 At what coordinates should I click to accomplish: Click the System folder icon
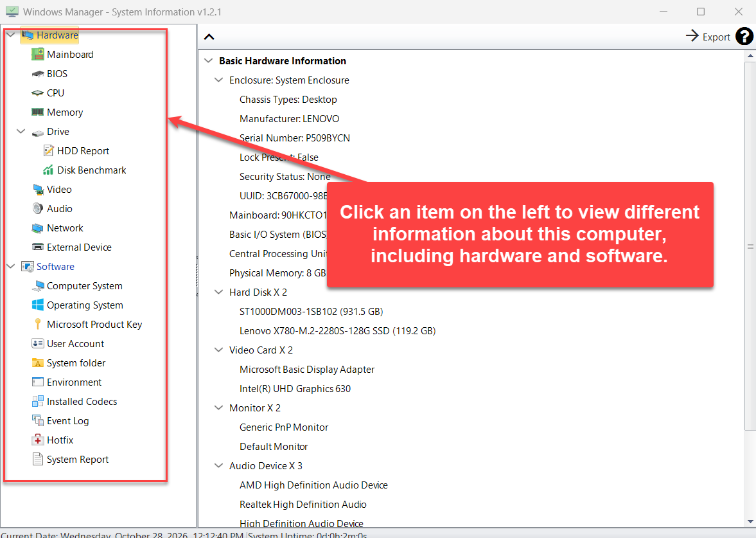coord(38,363)
